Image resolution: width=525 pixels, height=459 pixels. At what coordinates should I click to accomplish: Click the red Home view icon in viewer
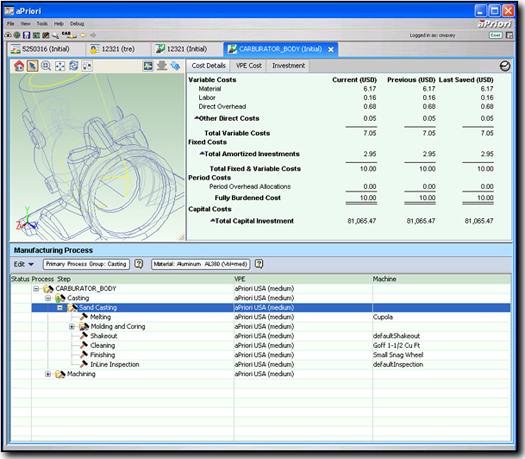(19, 66)
